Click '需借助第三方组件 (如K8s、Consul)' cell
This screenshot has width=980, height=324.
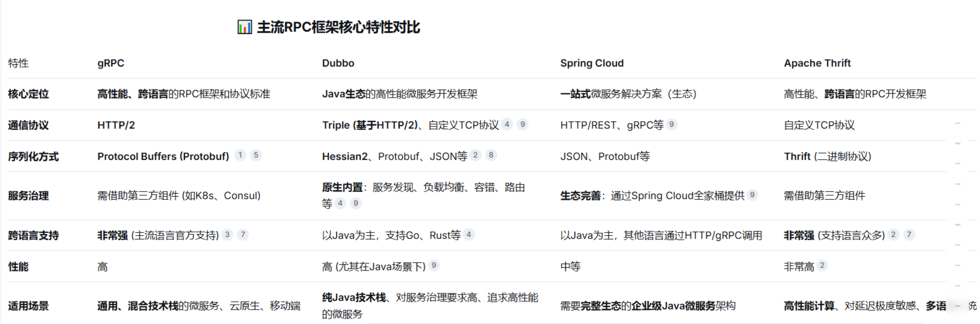coord(179,196)
